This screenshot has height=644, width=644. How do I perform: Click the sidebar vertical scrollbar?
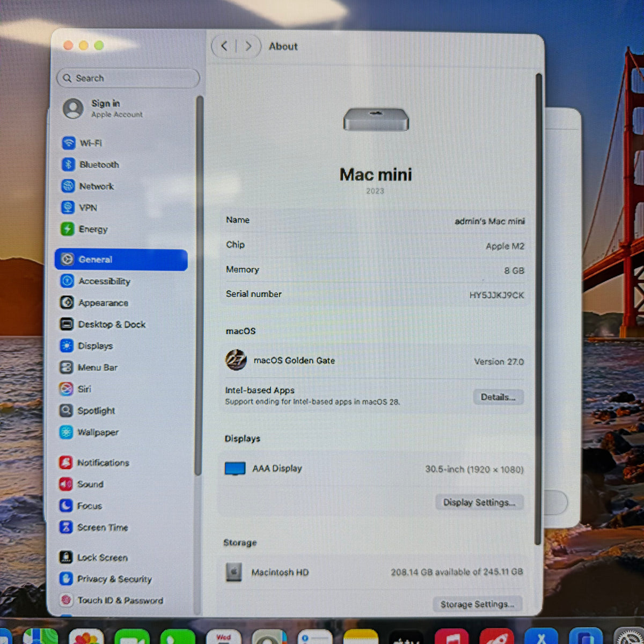pyautogui.click(x=199, y=285)
